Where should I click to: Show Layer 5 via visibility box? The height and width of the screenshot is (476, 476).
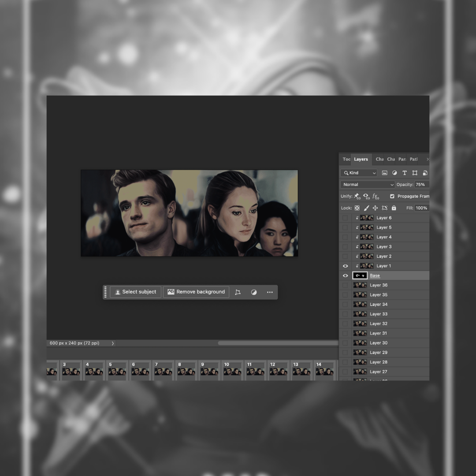point(345,227)
